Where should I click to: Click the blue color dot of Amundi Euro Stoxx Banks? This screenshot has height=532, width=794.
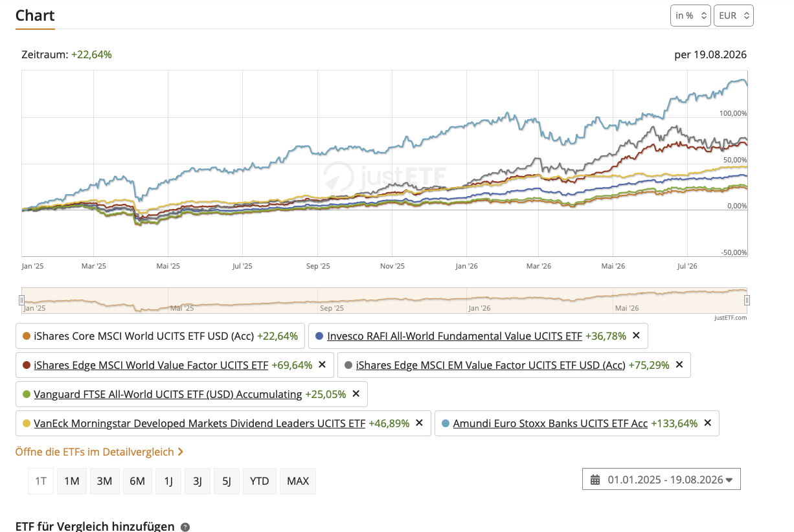(445, 423)
